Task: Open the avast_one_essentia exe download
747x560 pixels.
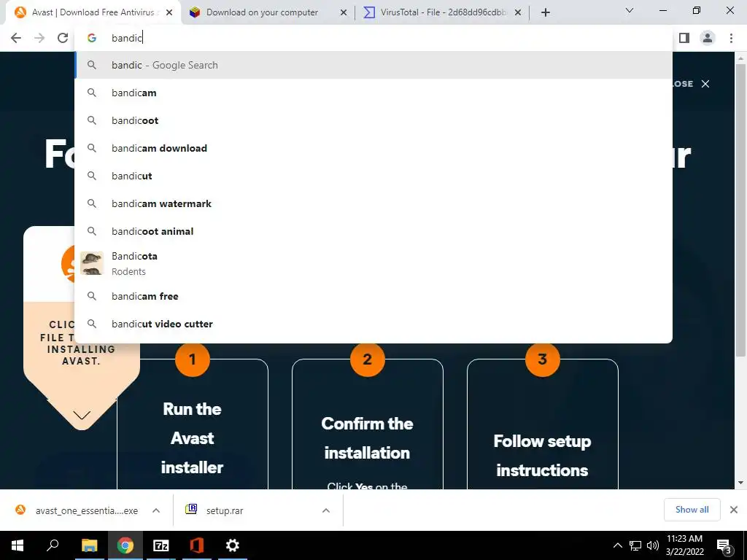Action: pyautogui.click(x=77, y=510)
